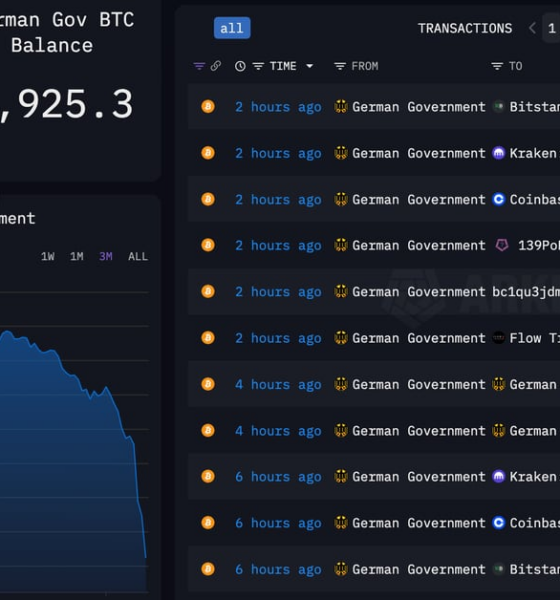Click the 925.3 BTC balance value

pyautogui.click(x=67, y=104)
